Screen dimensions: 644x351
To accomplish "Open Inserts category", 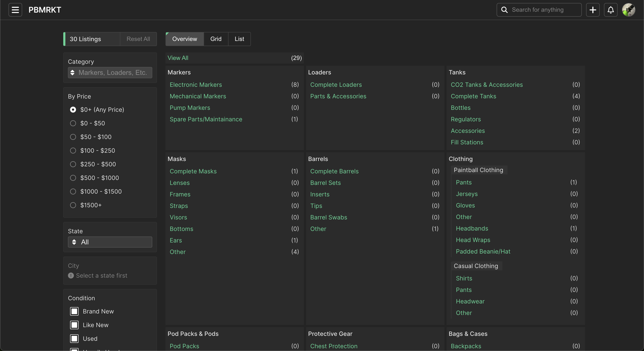I will click(320, 194).
